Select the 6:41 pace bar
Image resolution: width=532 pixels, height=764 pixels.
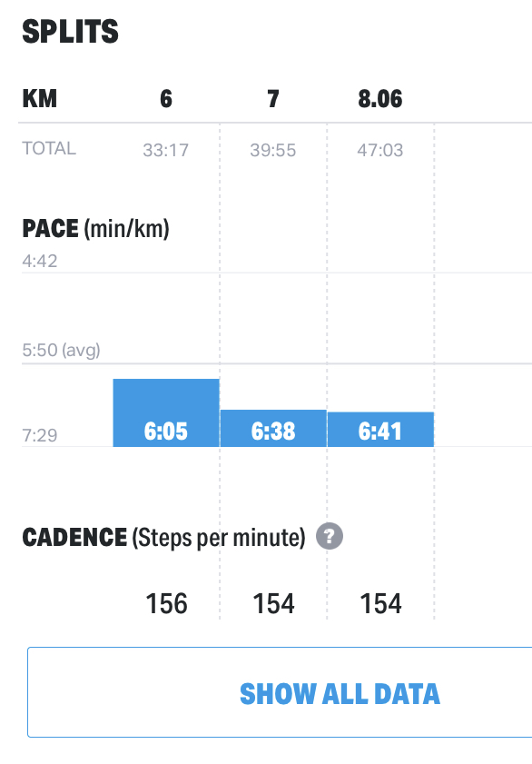(380, 430)
